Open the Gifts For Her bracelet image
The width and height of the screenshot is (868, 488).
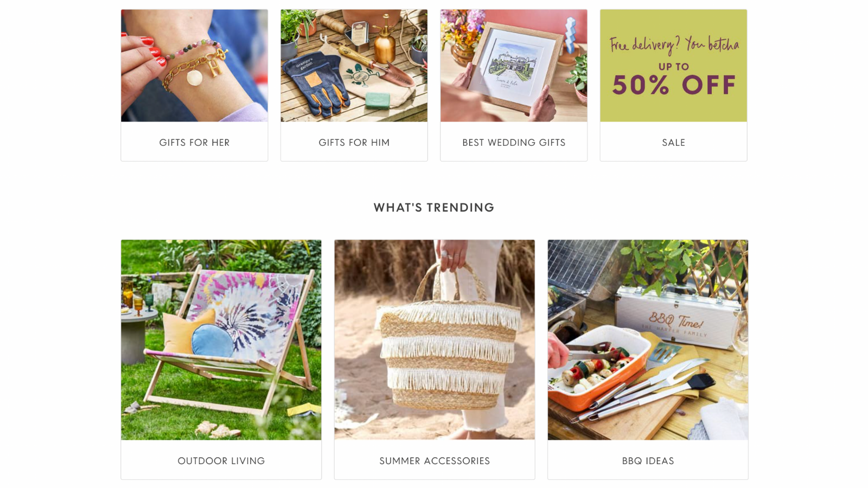pyautogui.click(x=194, y=66)
